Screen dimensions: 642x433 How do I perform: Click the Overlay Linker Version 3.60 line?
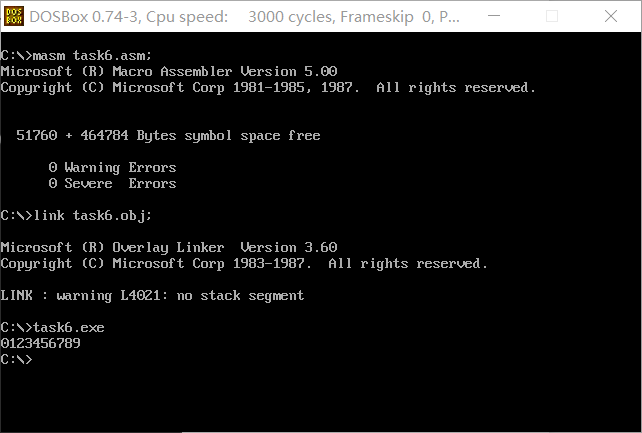168,248
